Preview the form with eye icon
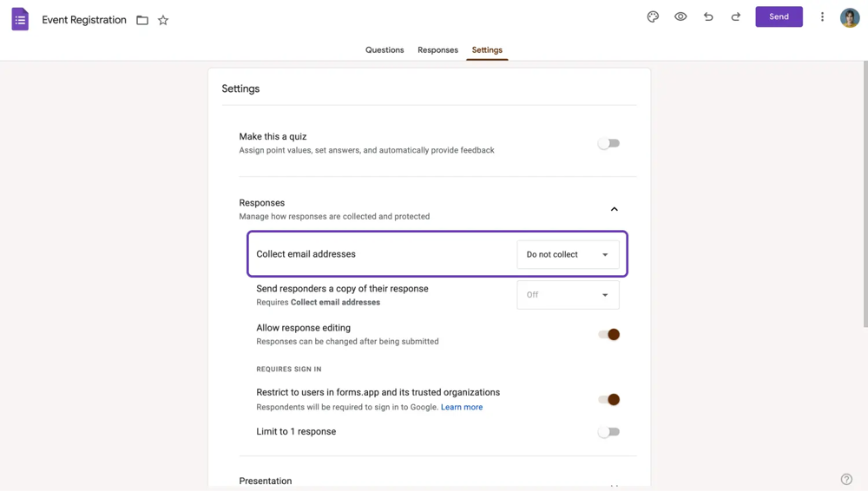 pyautogui.click(x=681, y=16)
